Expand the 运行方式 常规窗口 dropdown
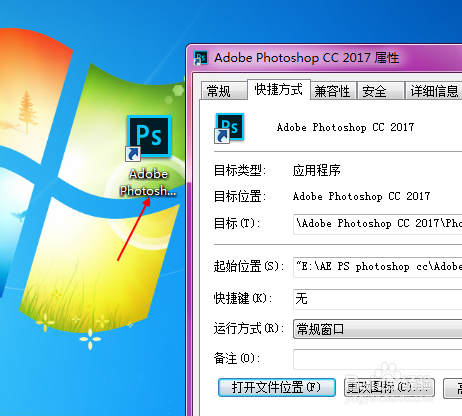This screenshot has width=462, height=416. tap(378, 329)
